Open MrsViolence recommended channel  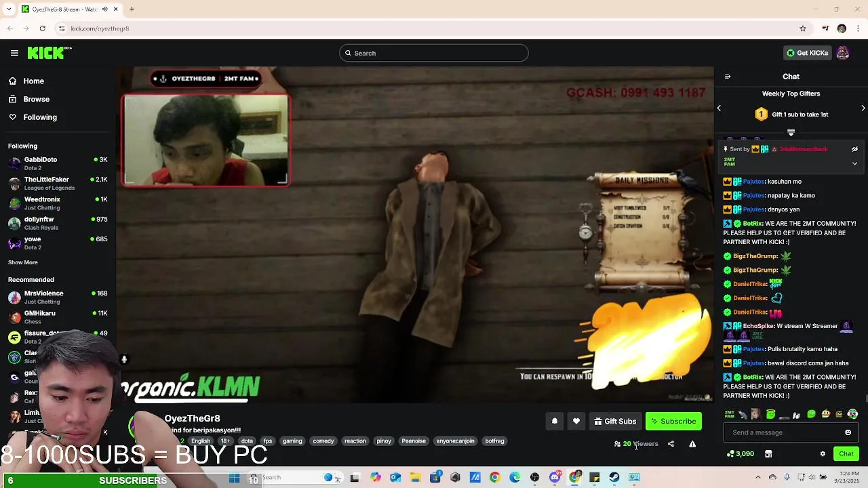pos(58,297)
